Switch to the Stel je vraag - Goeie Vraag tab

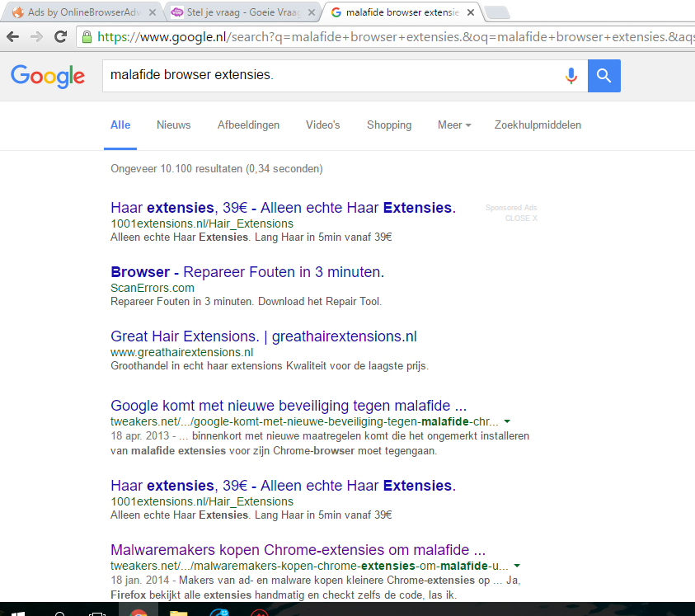pos(242,12)
